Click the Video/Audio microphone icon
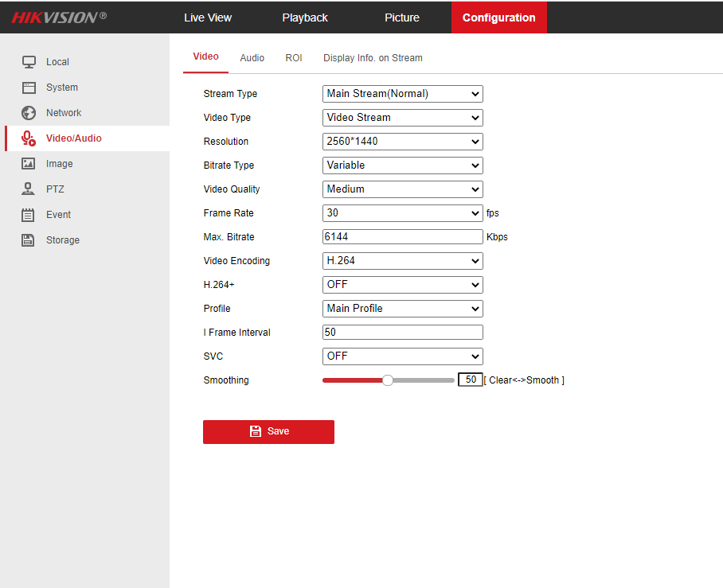 pos(29,138)
